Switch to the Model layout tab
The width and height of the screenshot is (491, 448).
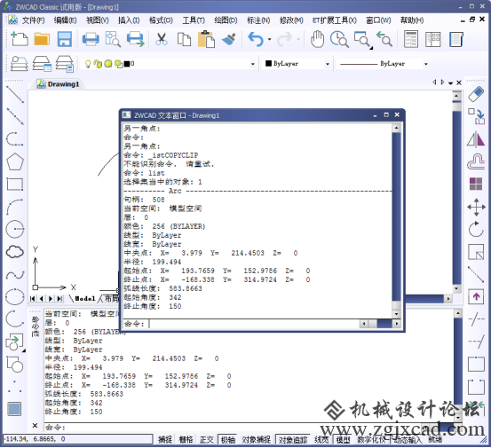[85, 298]
